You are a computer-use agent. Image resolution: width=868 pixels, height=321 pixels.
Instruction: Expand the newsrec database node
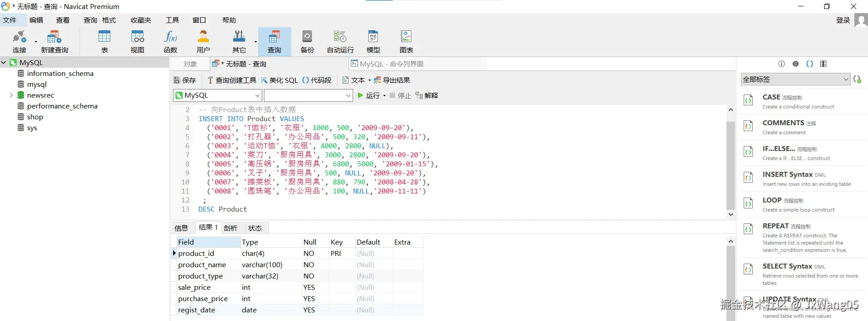[11, 95]
